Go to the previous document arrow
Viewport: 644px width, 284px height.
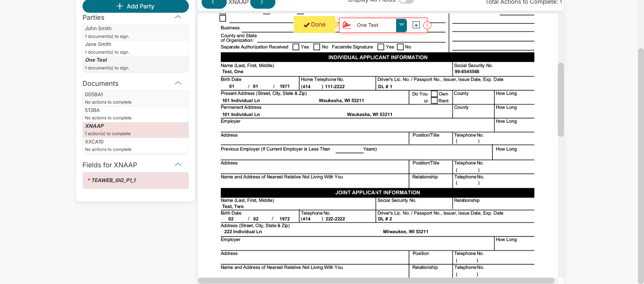coord(214,3)
